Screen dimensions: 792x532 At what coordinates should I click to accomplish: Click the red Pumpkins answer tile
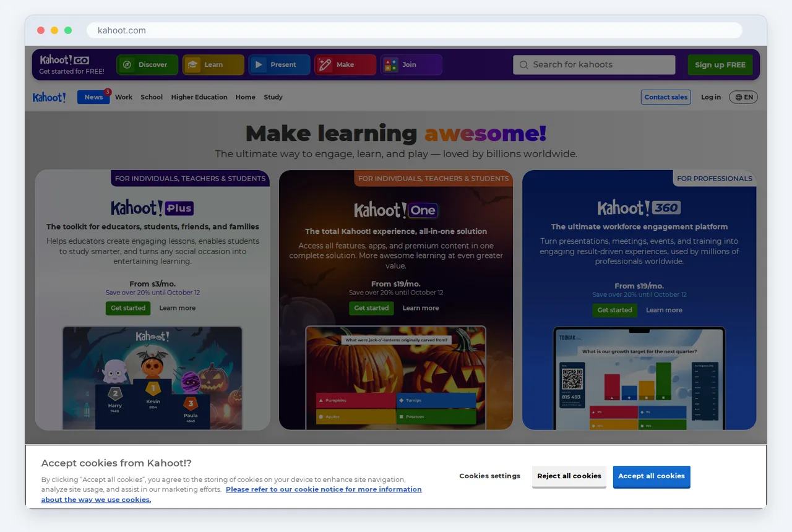coord(356,400)
